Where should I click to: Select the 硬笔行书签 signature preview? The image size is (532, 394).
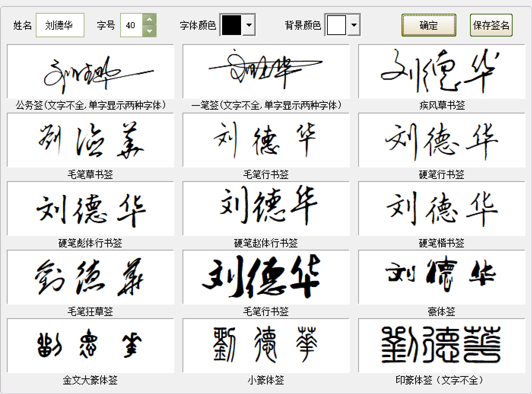(x=442, y=140)
